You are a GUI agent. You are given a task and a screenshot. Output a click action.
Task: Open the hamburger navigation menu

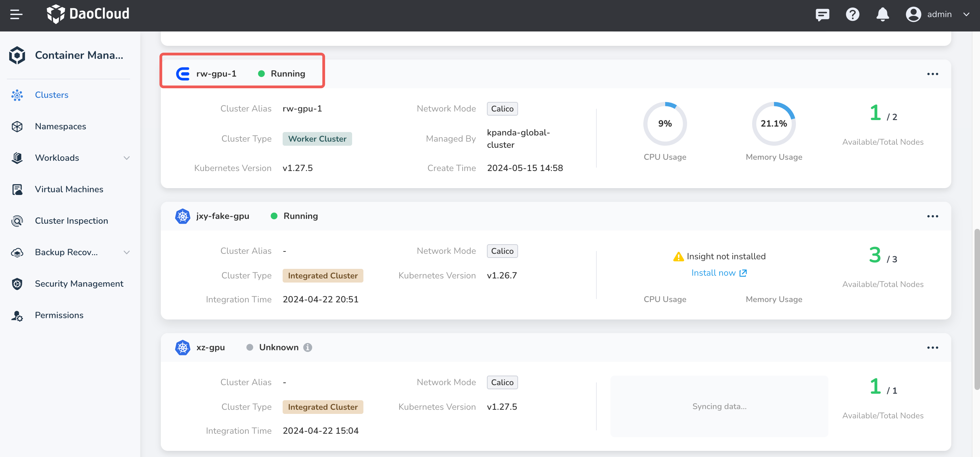[x=16, y=14]
